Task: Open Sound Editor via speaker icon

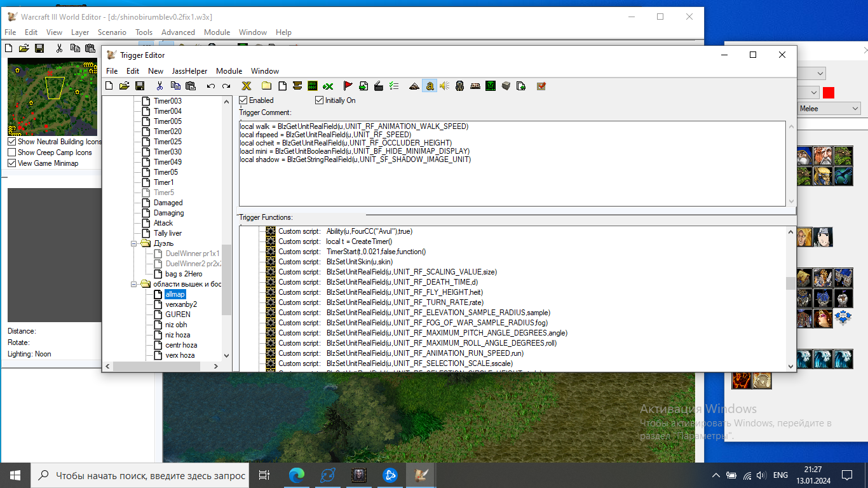Action: coord(445,86)
